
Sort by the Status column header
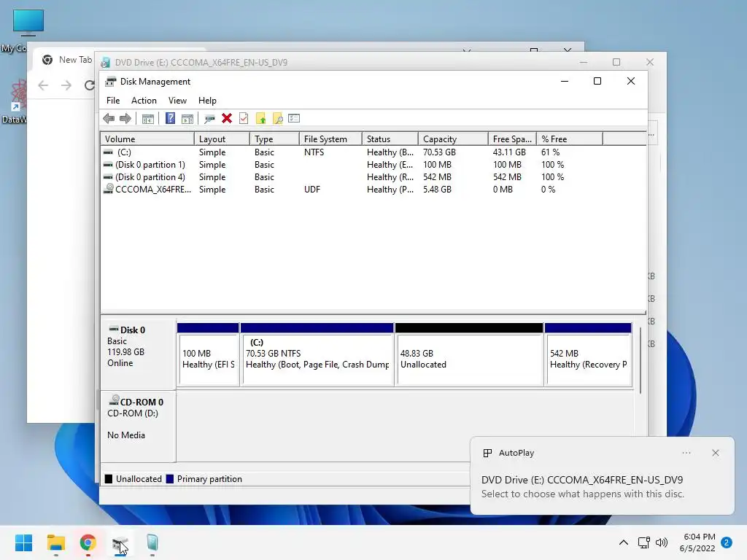coord(390,139)
